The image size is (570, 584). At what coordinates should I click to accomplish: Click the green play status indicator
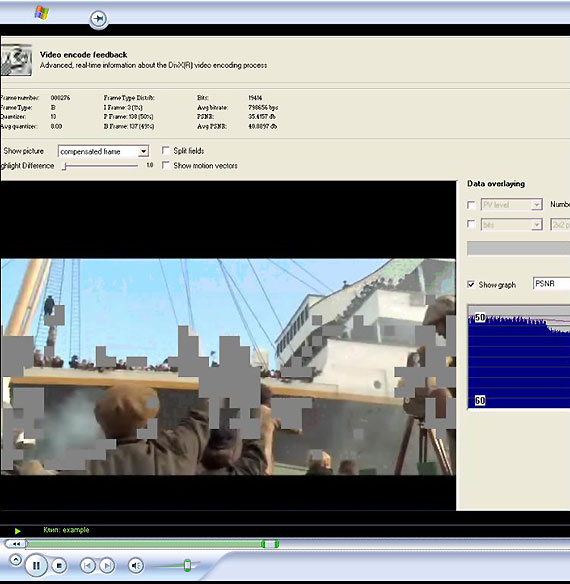click(17, 531)
